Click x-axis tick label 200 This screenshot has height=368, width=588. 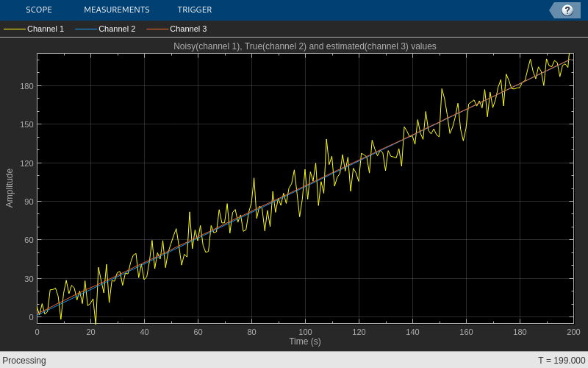pyautogui.click(x=573, y=332)
